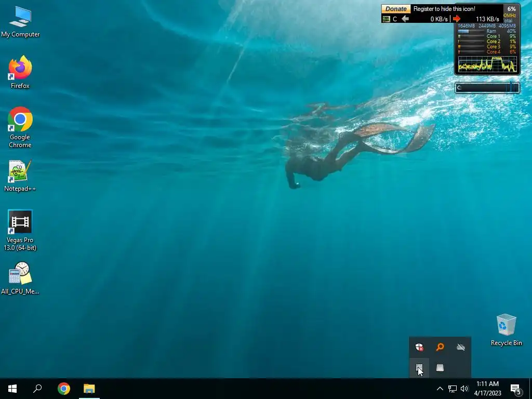
Task: Click the red right upload arrow
Action: (x=457, y=19)
